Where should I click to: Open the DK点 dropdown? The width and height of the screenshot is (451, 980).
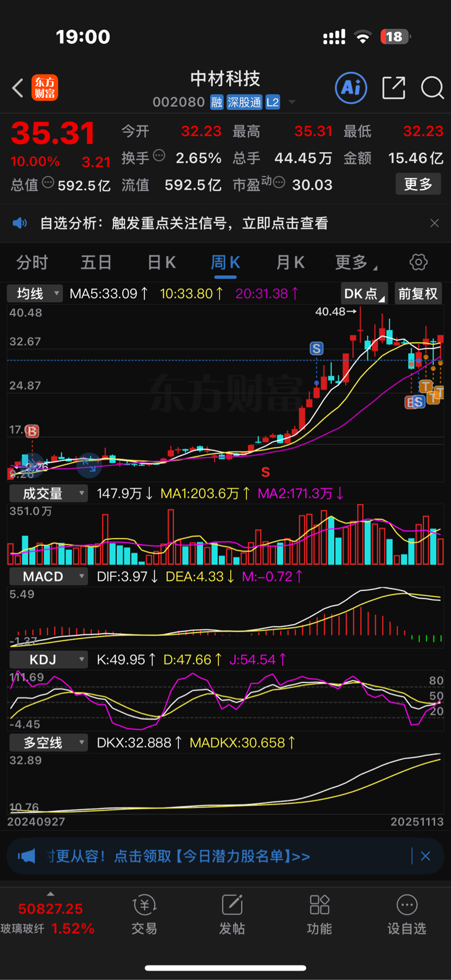365,293
